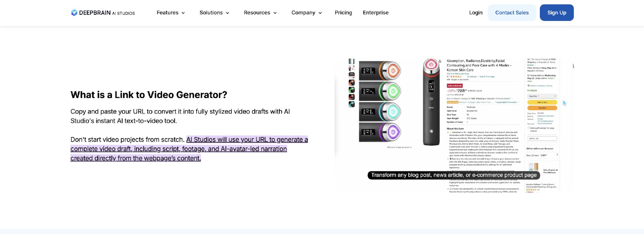Select the bottom thumbnail in the product gallery

pos(351,104)
